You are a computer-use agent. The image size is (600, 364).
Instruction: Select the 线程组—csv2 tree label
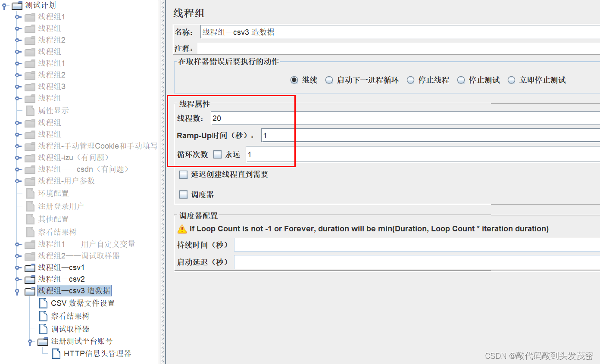(62, 279)
